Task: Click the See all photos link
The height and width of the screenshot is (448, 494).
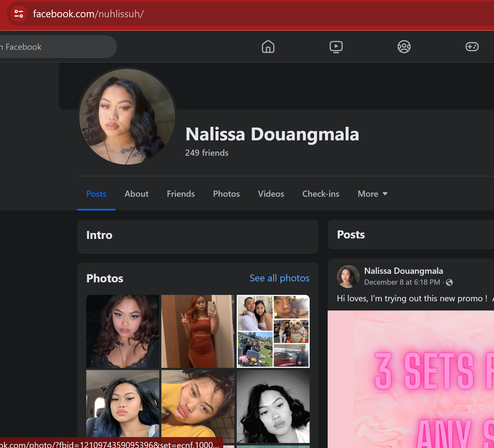Action: (279, 278)
